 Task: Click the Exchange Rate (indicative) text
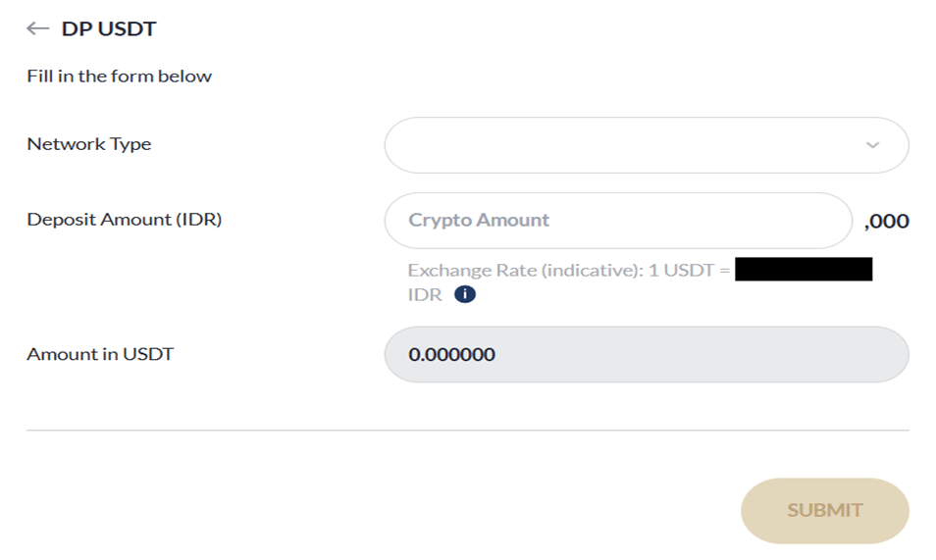pos(526,271)
